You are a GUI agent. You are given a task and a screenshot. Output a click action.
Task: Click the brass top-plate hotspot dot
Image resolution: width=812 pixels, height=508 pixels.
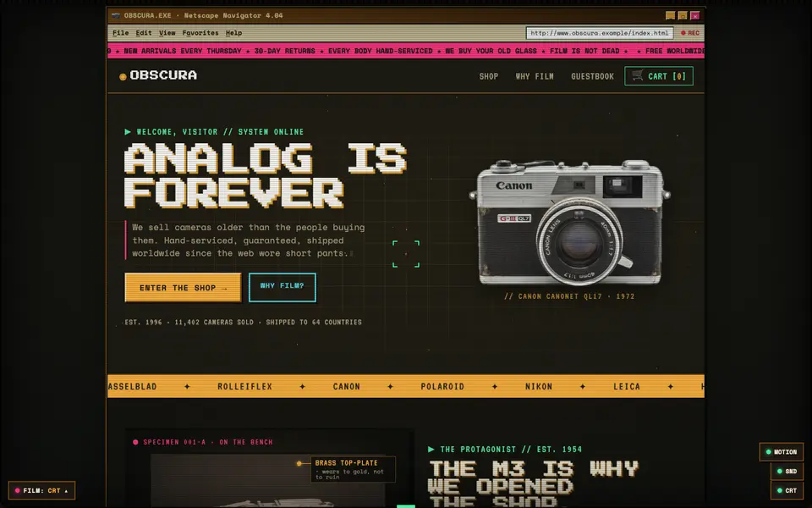(299, 463)
